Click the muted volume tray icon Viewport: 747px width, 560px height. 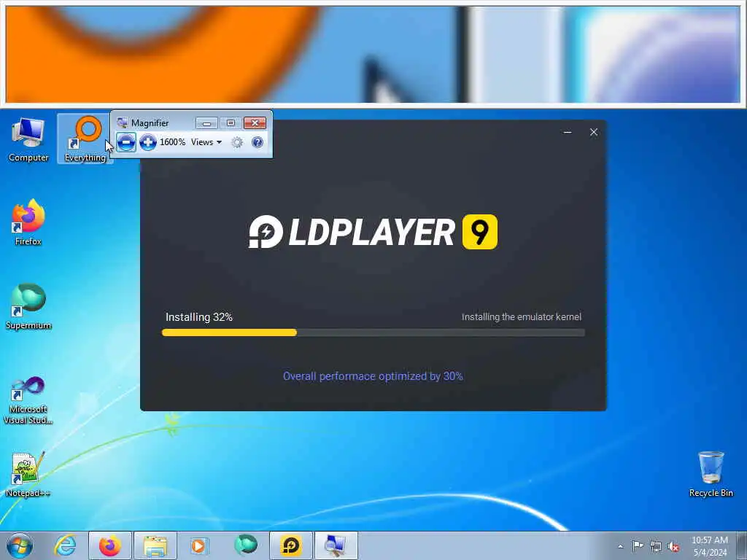coord(673,546)
